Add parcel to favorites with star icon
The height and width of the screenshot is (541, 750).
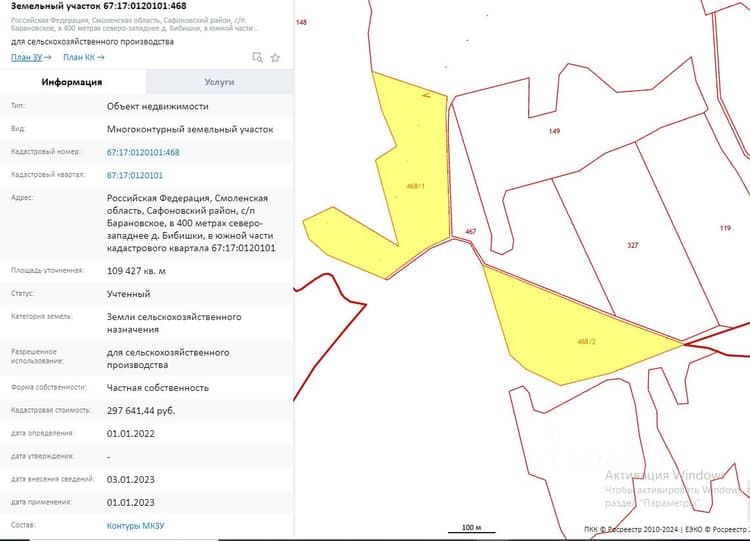point(275,57)
